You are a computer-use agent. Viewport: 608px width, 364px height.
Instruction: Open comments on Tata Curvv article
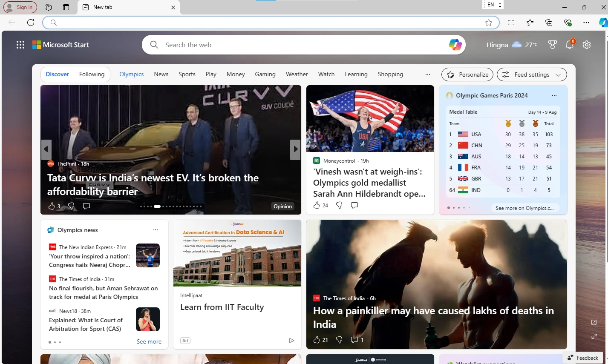coord(86,206)
